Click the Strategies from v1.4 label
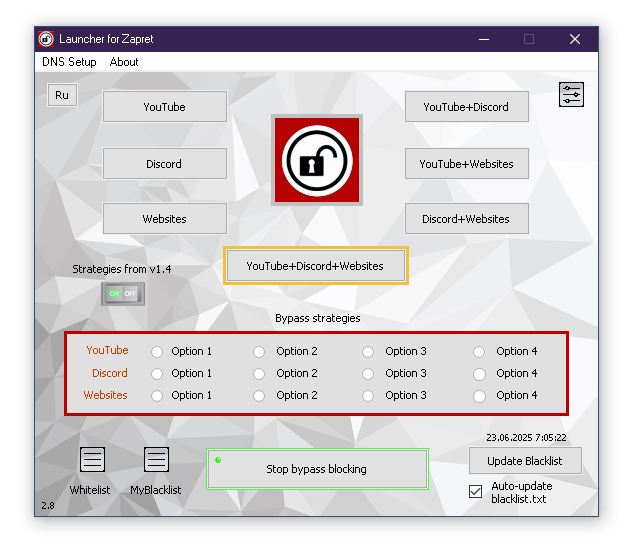This screenshot has height=546, width=633. [122, 269]
